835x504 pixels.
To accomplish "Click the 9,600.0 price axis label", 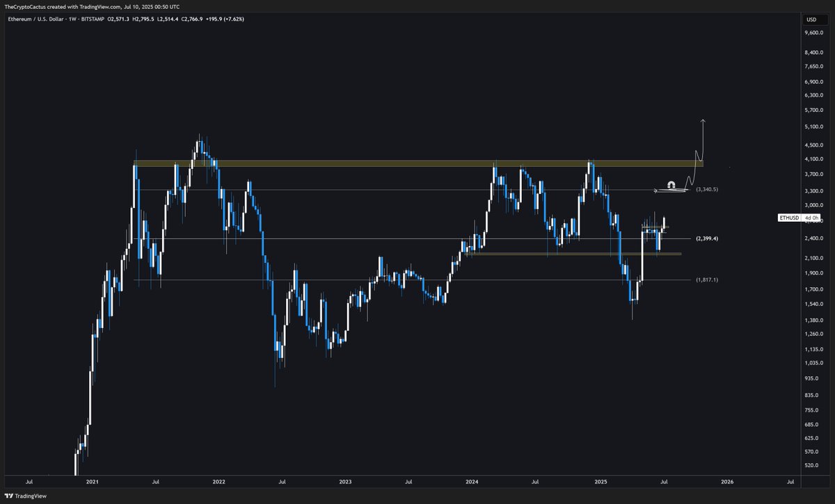I will [814, 33].
